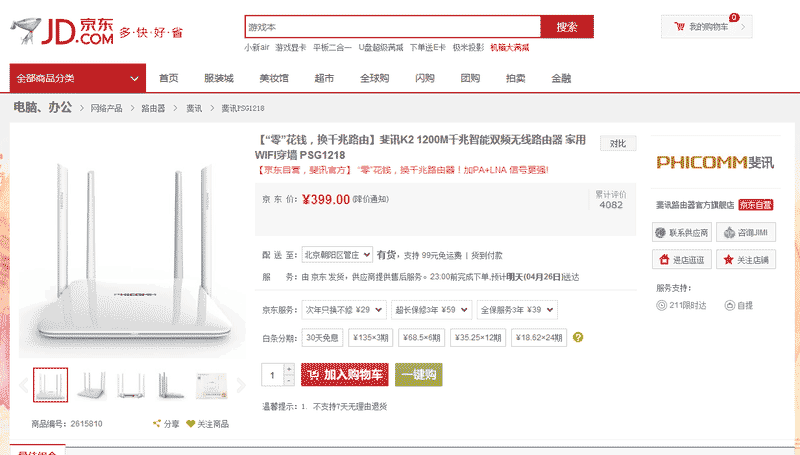Go to the 全球购 navigation tab
The width and height of the screenshot is (800, 455).
[x=374, y=78]
